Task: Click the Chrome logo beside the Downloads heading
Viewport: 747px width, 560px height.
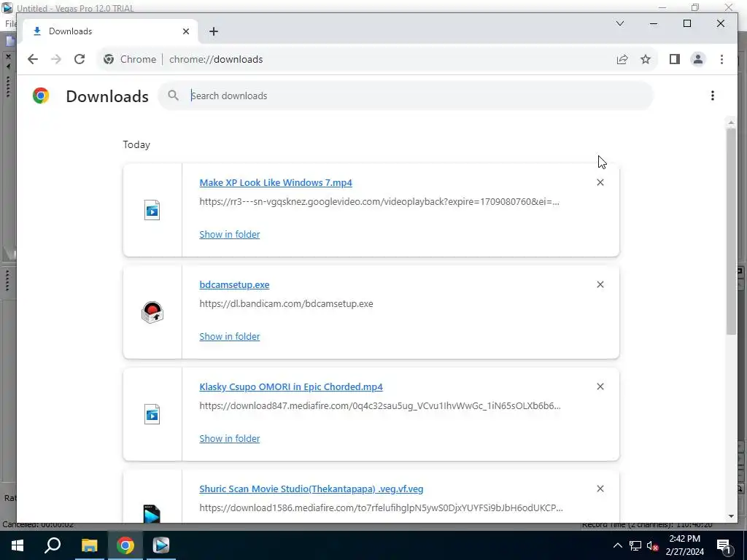Action: click(41, 96)
